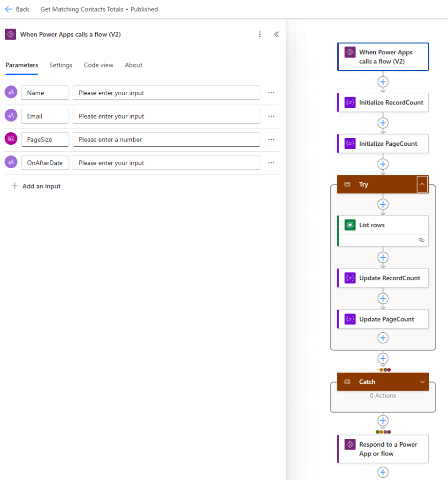Click the variable icon on Initialize RecordCount
448x480 pixels.
click(x=349, y=102)
